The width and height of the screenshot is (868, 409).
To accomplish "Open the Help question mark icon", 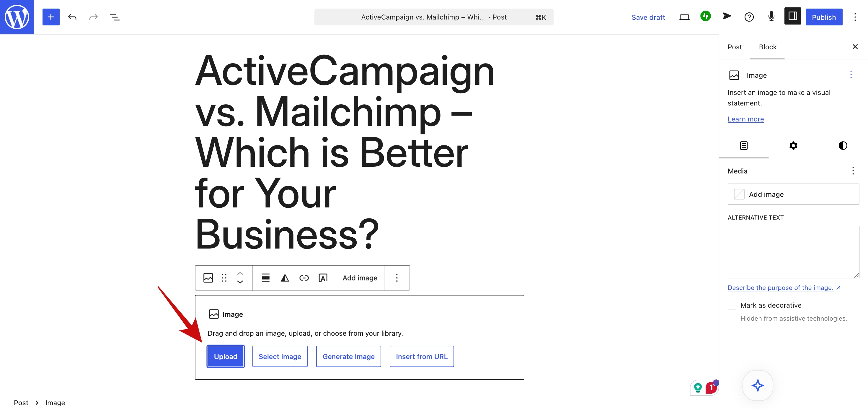I will [x=749, y=17].
